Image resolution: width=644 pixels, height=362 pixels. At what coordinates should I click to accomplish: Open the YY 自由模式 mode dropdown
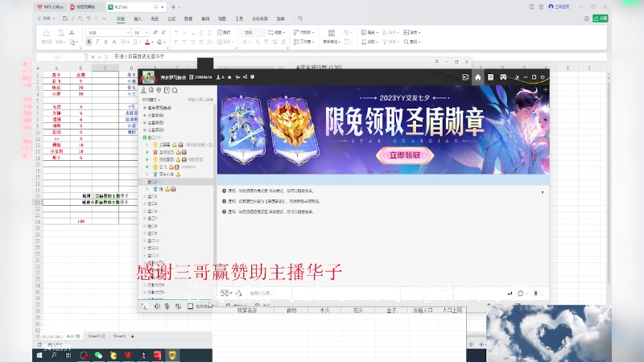pyautogui.click(x=151, y=100)
